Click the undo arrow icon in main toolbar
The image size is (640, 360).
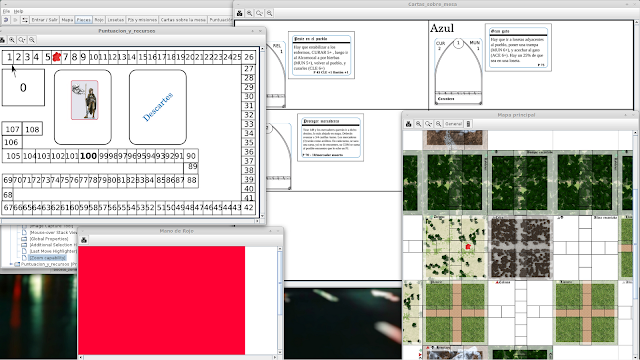6,20
